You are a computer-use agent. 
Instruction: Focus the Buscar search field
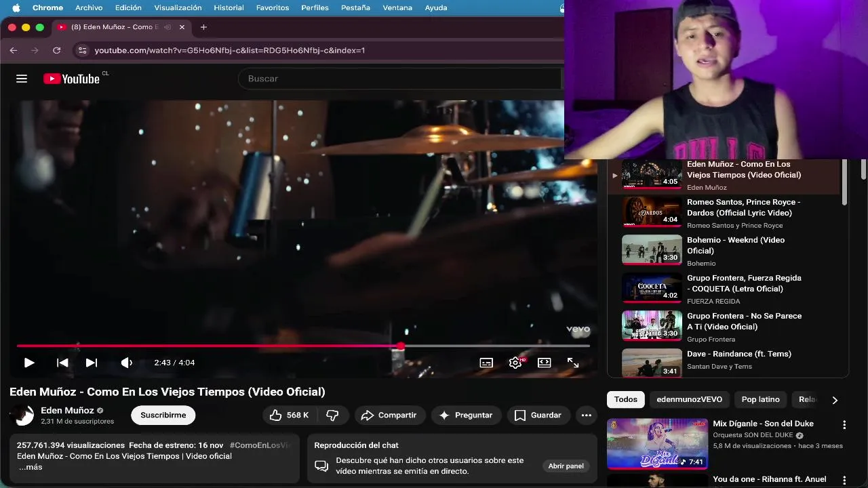[400, 79]
